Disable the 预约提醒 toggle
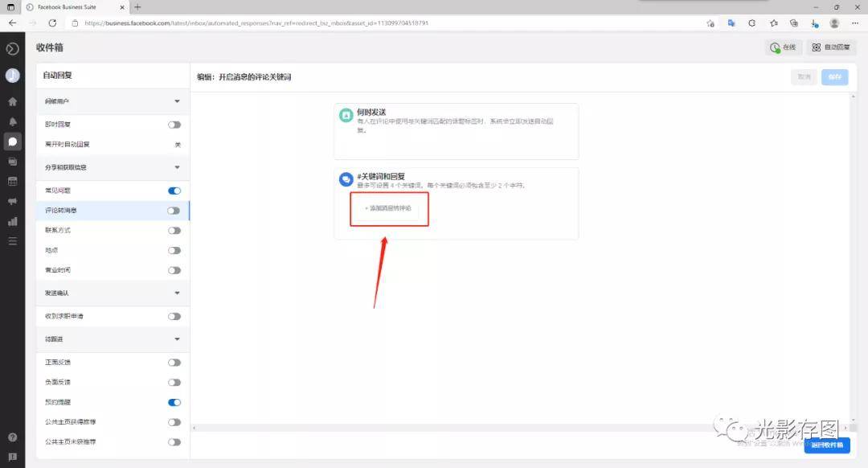This screenshot has height=468, width=868. [174, 402]
